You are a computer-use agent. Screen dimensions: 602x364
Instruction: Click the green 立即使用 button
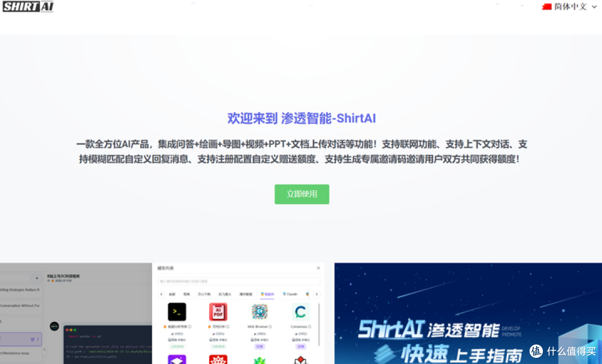(x=302, y=194)
